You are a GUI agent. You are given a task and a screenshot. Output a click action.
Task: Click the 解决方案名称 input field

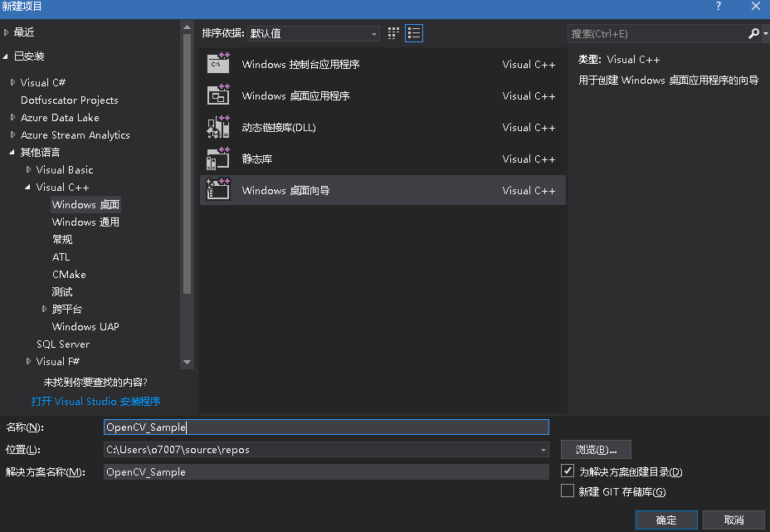[x=326, y=472]
